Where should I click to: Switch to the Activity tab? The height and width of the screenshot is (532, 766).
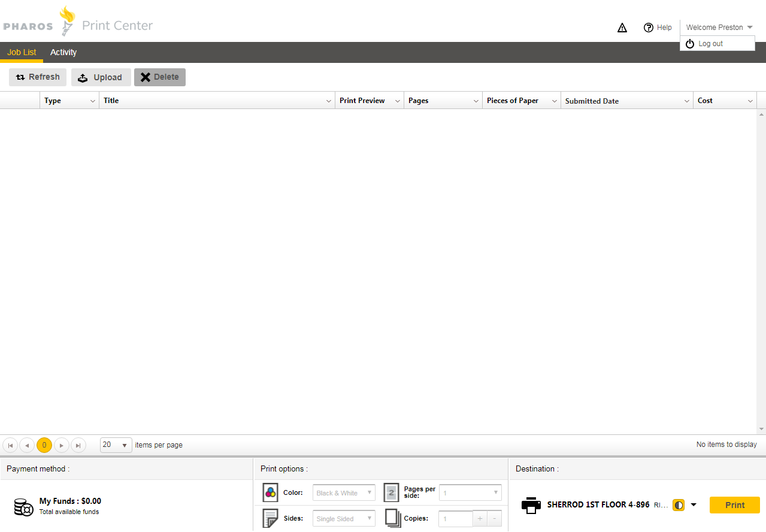(63, 53)
